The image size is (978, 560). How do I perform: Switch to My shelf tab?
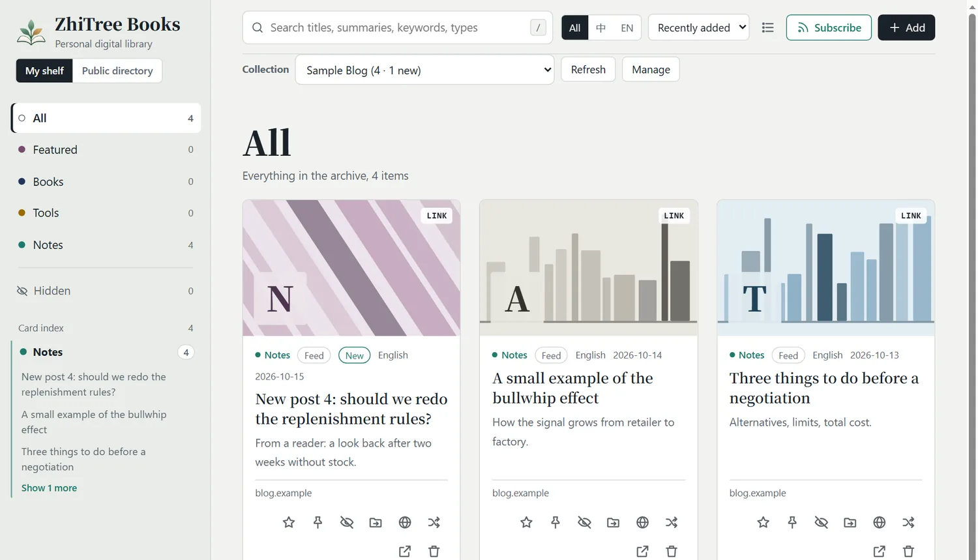(44, 70)
